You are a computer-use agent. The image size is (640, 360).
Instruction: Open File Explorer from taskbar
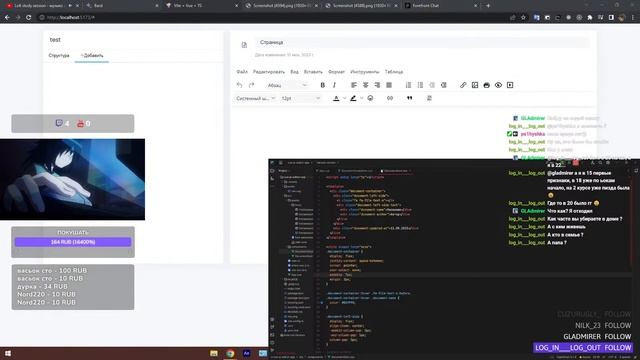click(x=214, y=353)
